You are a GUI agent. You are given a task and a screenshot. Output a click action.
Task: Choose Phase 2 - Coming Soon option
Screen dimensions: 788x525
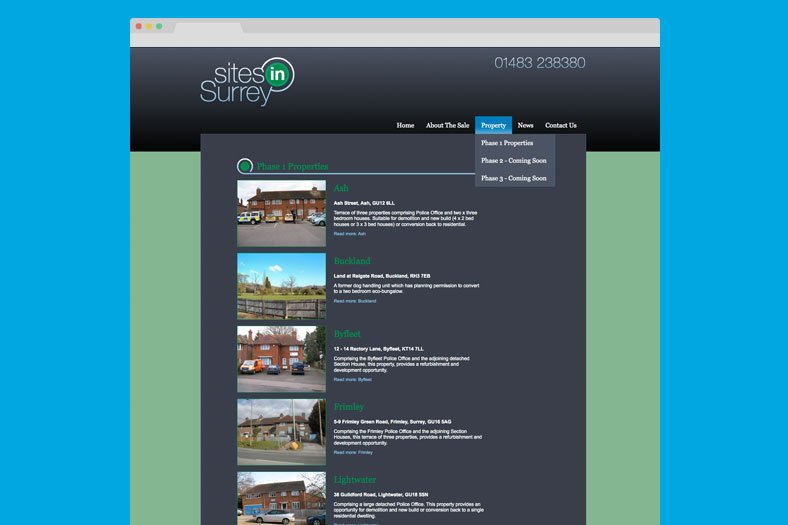tap(513, 161)
